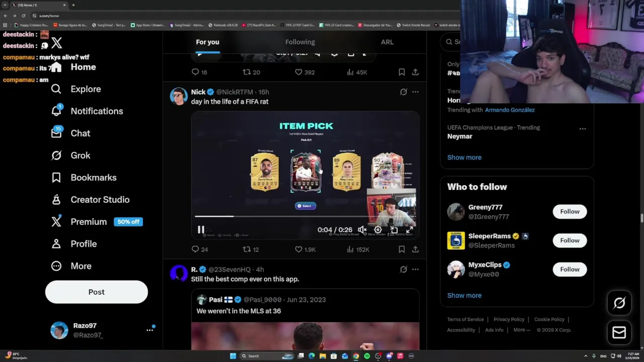Viewport: 644px width, 362px height.
Task: Open the X logo home link
Action: 56,44
